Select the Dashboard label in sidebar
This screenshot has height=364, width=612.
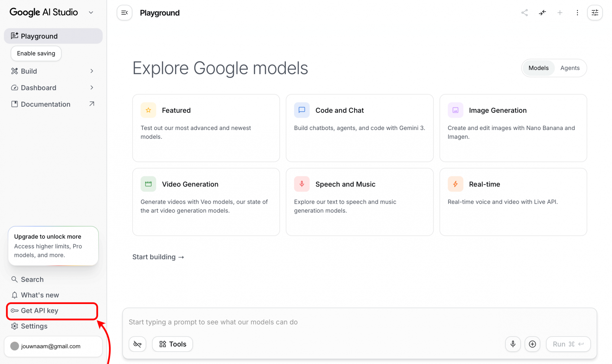(39, 88)
